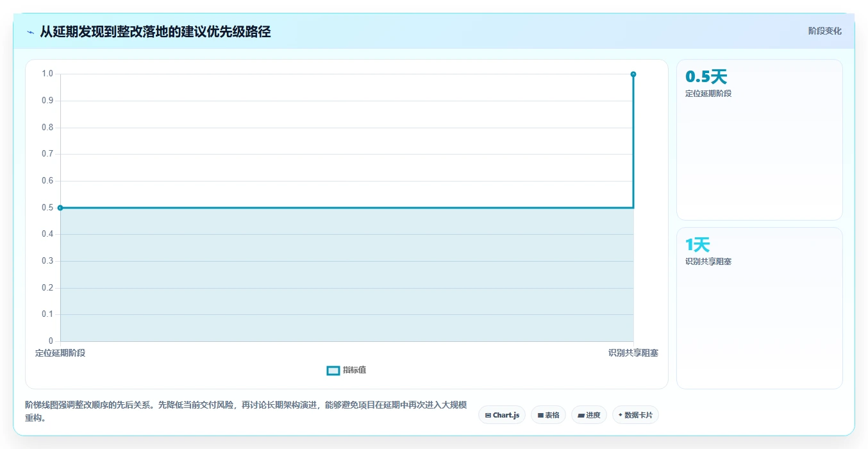The width and height of the screenshot is (868, 449).
Task: Click the 识别共享阻塞 x-axis label
Action: 633,353
